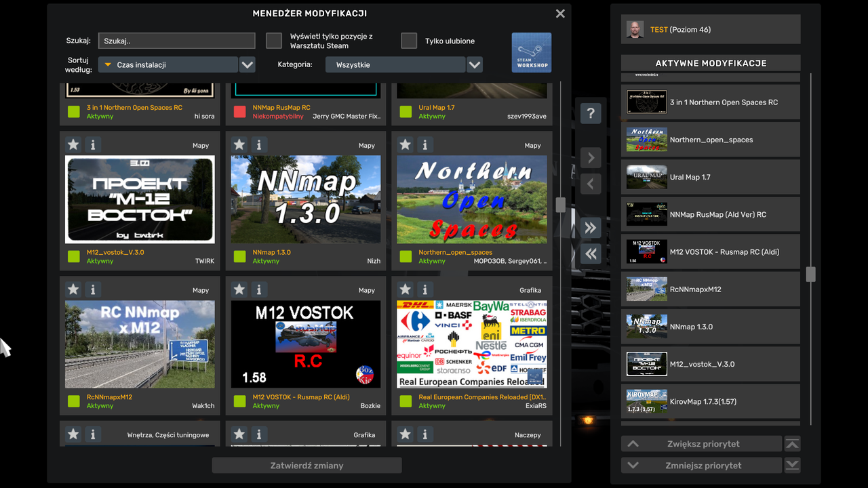Click the Steam Workshop icon
This screenshot has width=868, height=488.
(532, 52)
